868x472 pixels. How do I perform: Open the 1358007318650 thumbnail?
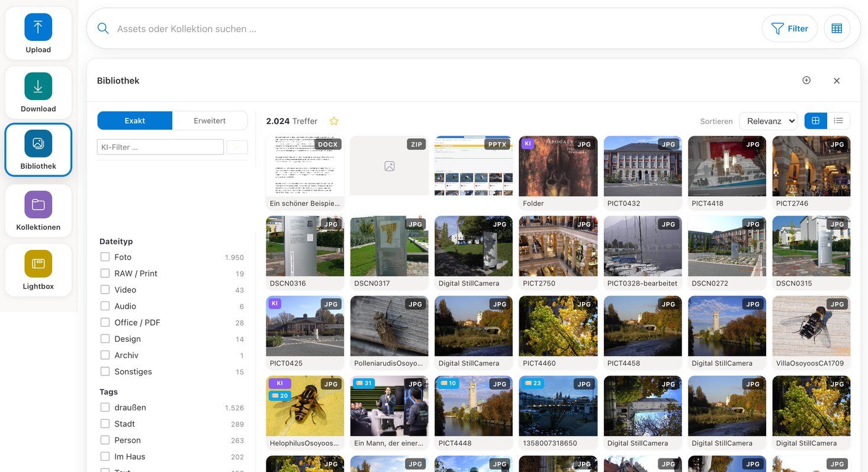(x=558, y=406)
